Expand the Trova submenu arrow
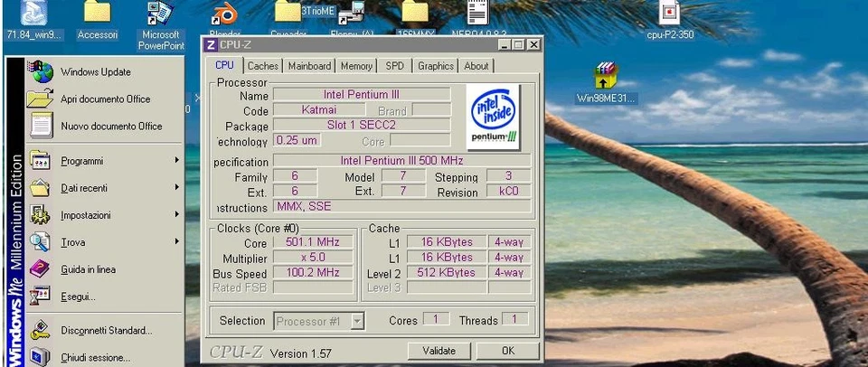This screenshot has width=868, height=367. point(177,241)
